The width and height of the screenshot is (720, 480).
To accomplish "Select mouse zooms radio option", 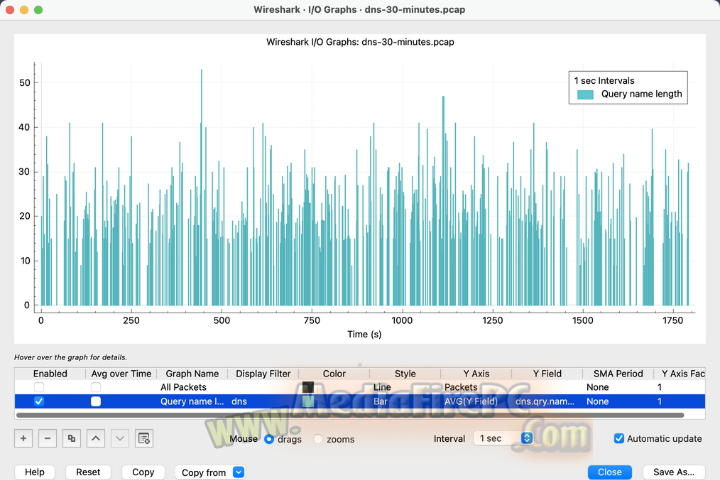I will click(x=318, y=440).
